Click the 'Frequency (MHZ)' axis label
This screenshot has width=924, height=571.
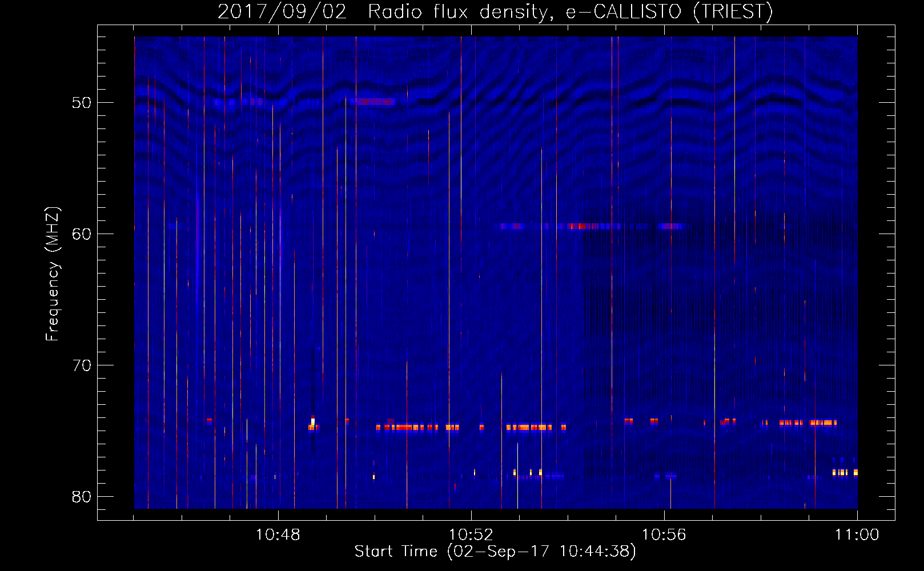coord(53,274)
